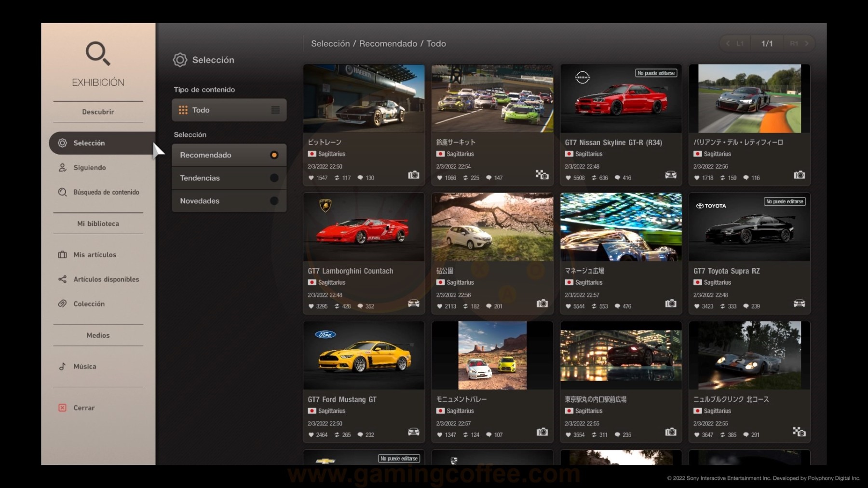Select the Tendencias radio option

click(229, 178)
